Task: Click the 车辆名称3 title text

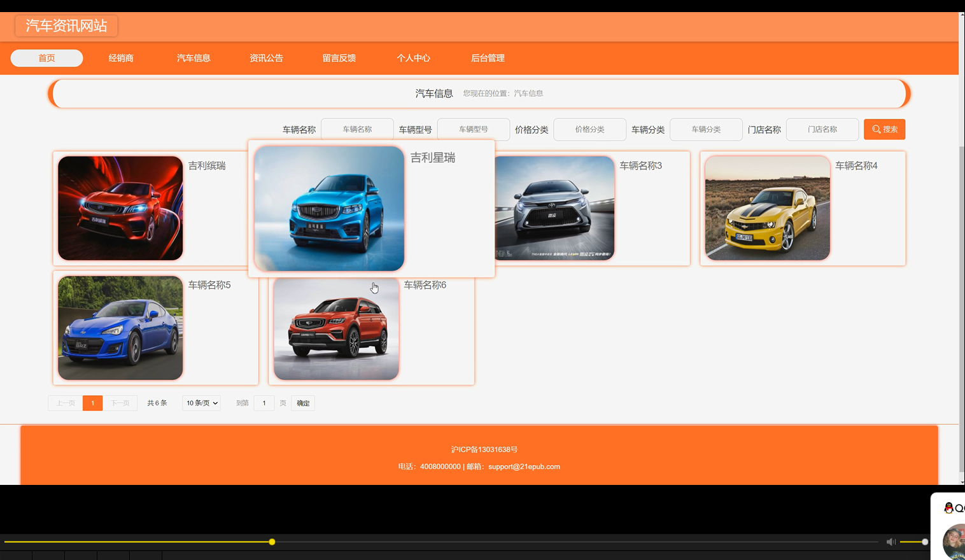Action: (x=641, y=165)
